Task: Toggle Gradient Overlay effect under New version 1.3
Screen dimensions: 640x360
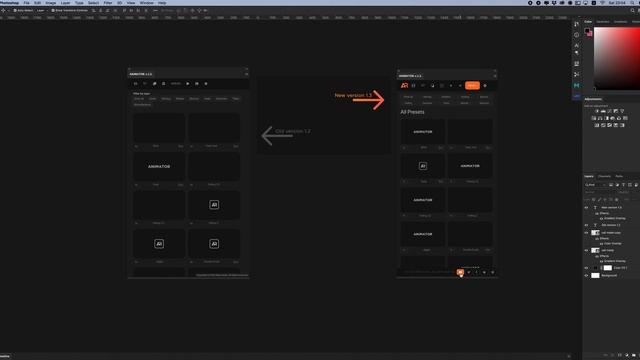Action: tap(602, 218)
